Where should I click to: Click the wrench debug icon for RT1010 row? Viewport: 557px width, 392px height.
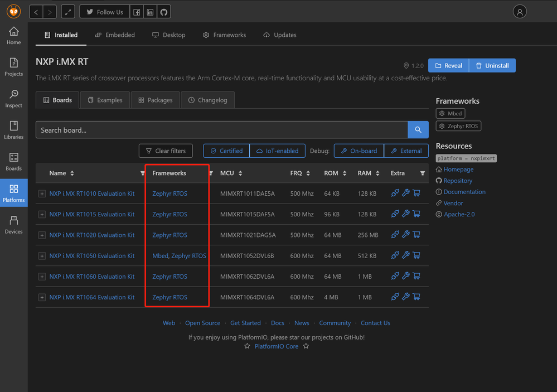click(406, 193)
